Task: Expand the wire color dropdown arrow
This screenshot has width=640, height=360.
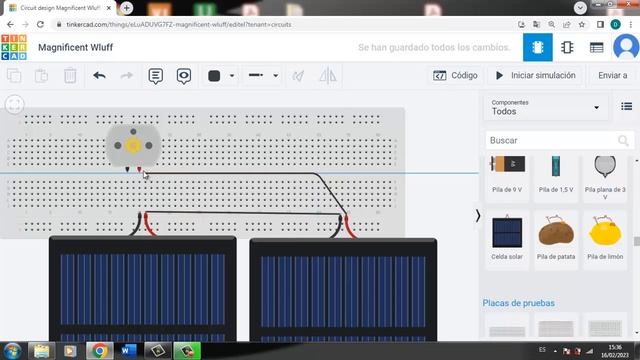Action: [232, 76]
